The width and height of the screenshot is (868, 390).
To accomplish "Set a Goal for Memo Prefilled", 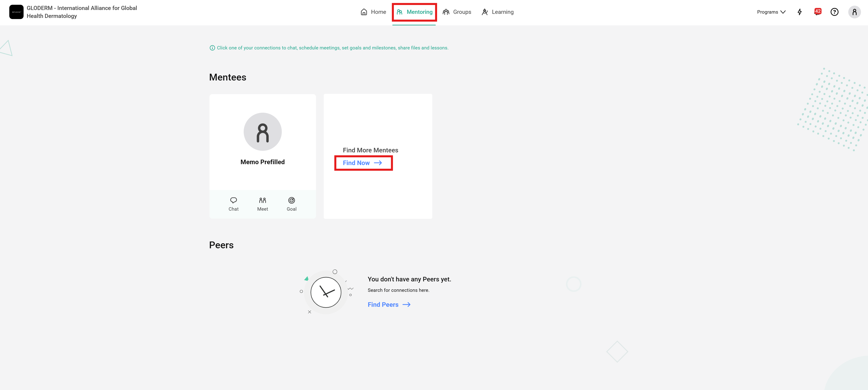I will point(292,204).
